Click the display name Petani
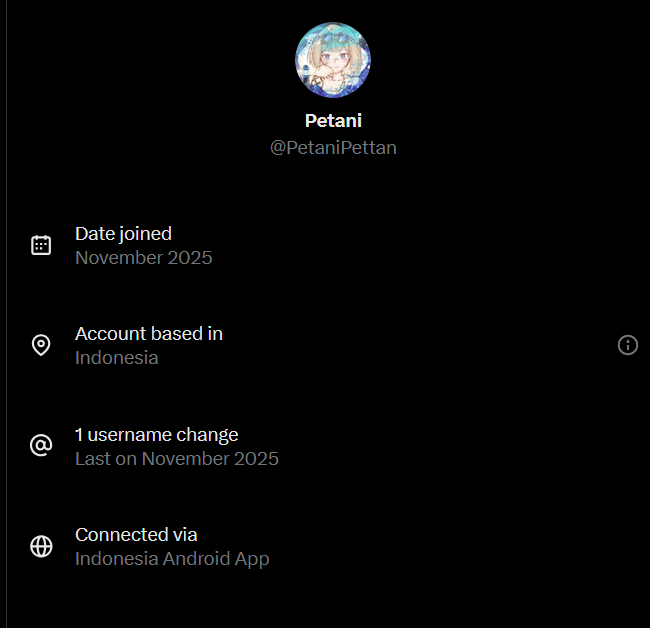This screenshot has height=628, width=650. pyautogui.click(x=333, y=121)
